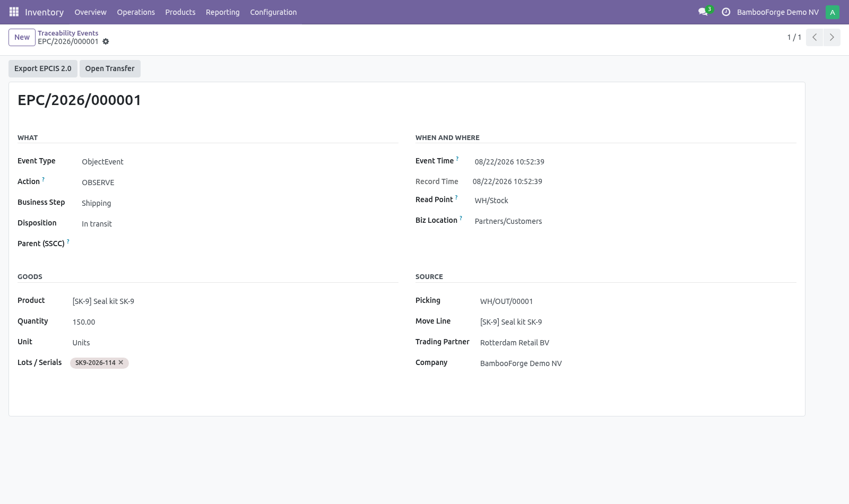
Task: Click the green user avatar icon
Action: point(833,12)
